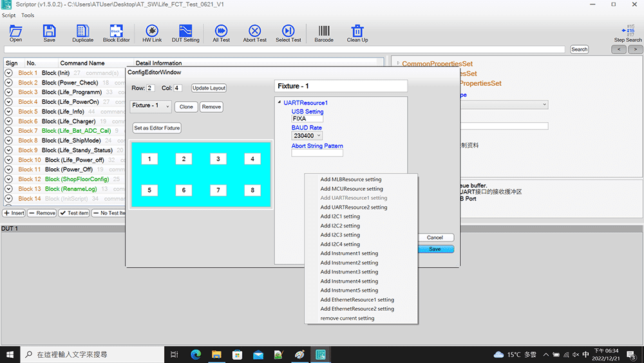Click the Search button
Viewport: 644px width, 363px height.
(x=579, y=50)
